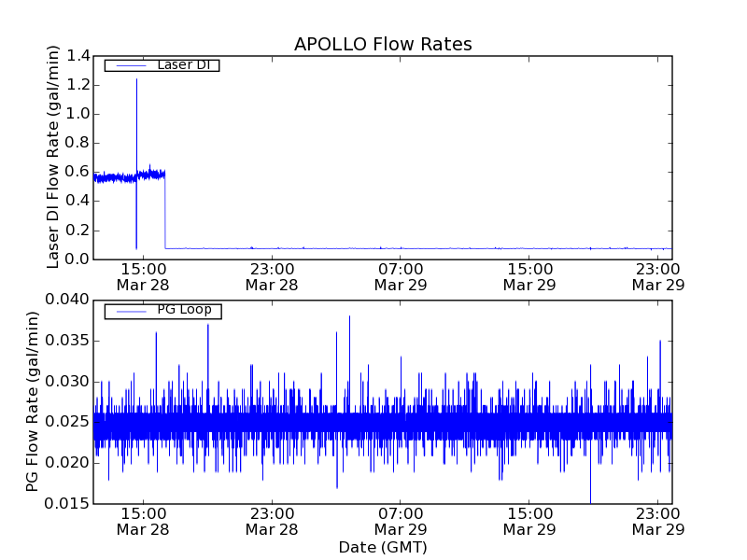Screen dimensions: 747x560
Task: Click the 0.030 tick on PG Flow axis
Action: (67, 382)
